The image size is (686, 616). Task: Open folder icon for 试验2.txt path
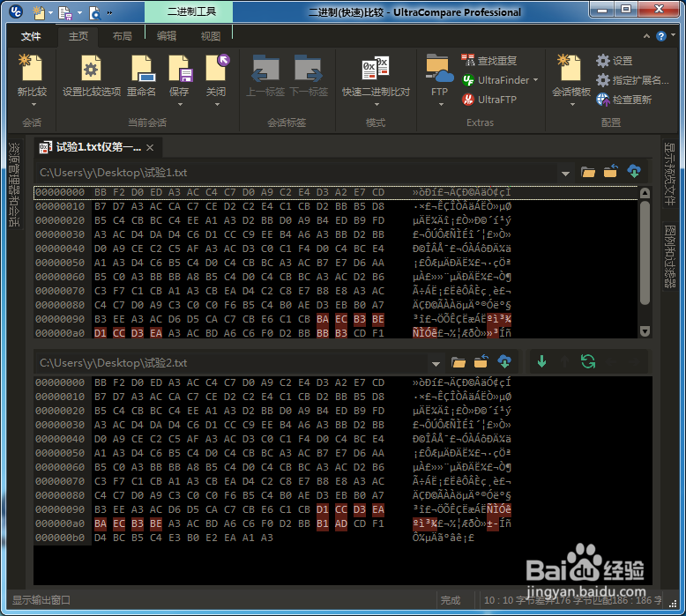point(458,362)
